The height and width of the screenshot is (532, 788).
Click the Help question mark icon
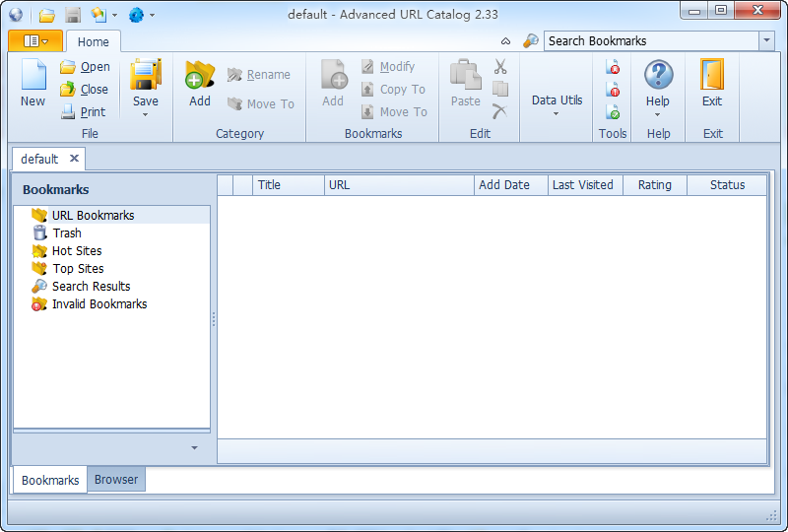coord(658,75)
